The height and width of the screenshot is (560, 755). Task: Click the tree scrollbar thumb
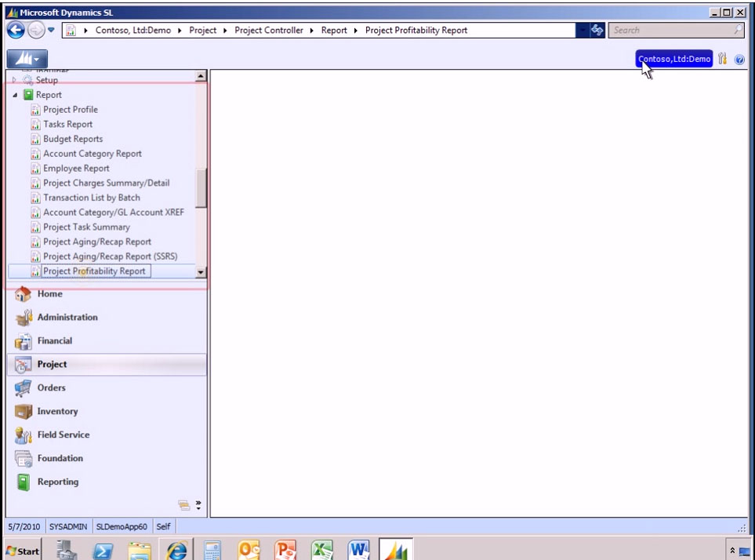(x=201, y=188)
